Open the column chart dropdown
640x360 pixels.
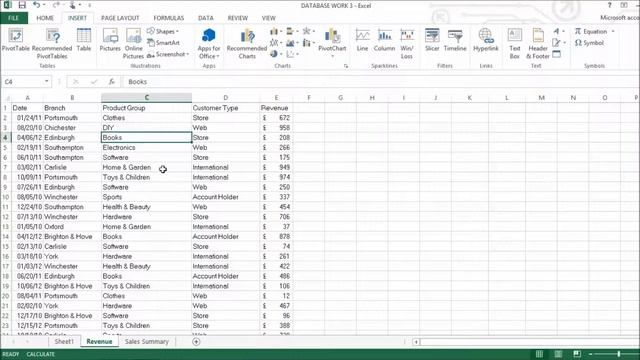click(x=276, y=31)
